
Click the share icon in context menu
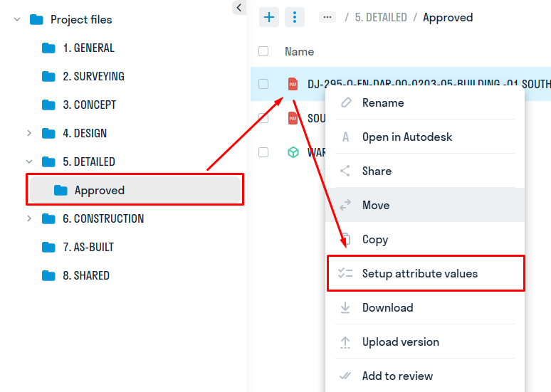pyautogui.click(x=345, y=171)
